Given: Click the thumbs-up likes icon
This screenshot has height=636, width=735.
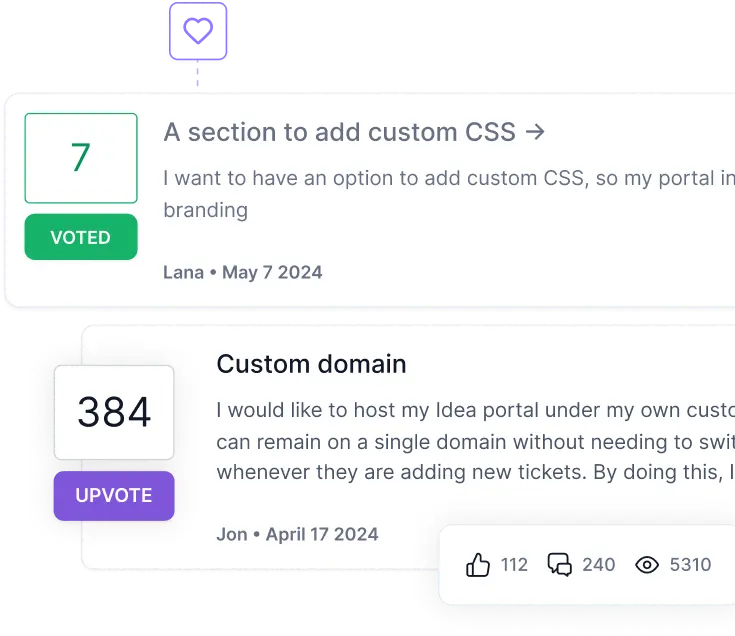Looking at the screenshot, I should (x=478, y=565).
